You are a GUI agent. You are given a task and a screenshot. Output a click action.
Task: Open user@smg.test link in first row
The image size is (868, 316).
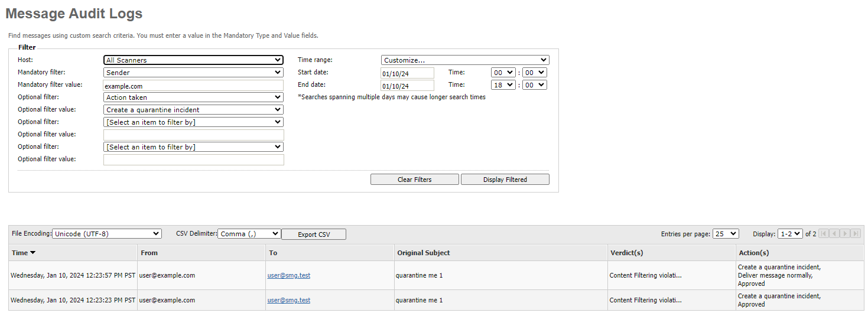[x=288, y=275]
